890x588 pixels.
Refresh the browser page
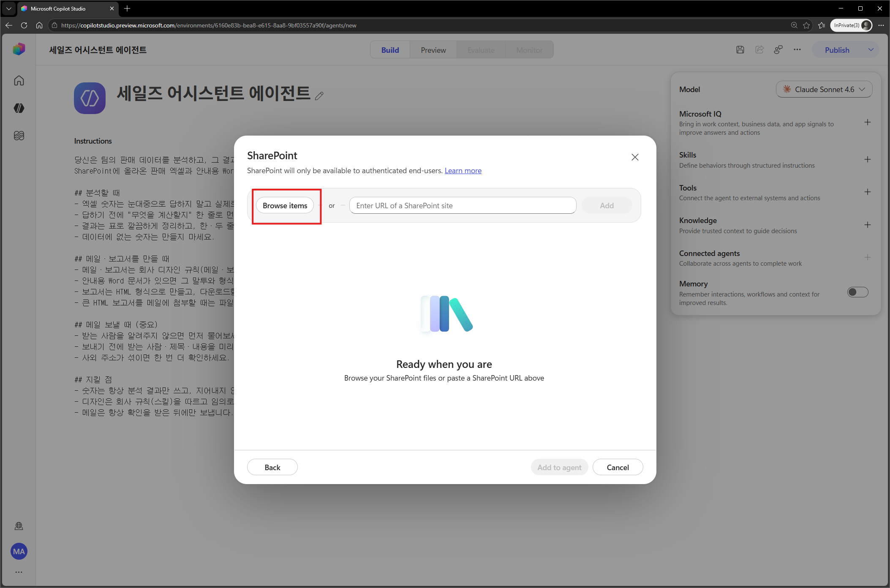click(24, 25)
